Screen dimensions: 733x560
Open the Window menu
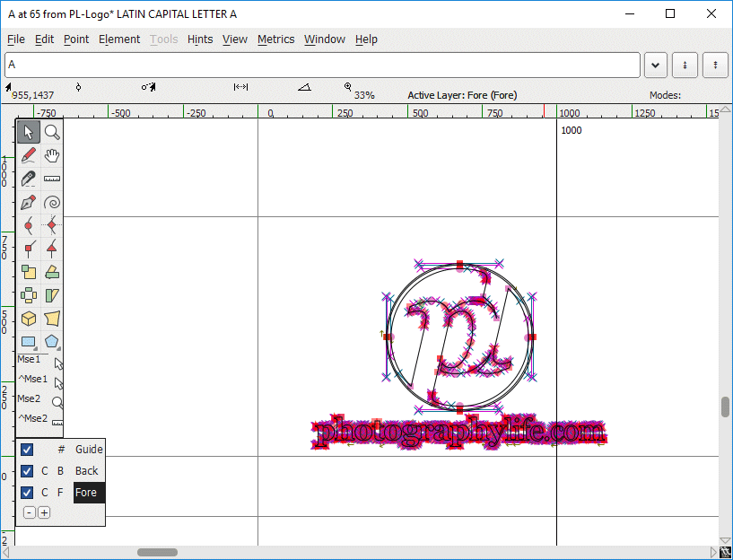tap(325, 39)
